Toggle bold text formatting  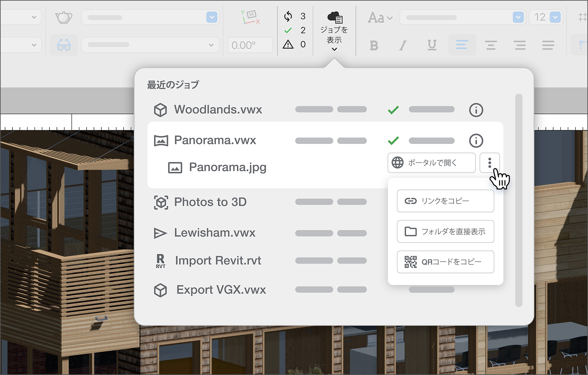point(374,45)
